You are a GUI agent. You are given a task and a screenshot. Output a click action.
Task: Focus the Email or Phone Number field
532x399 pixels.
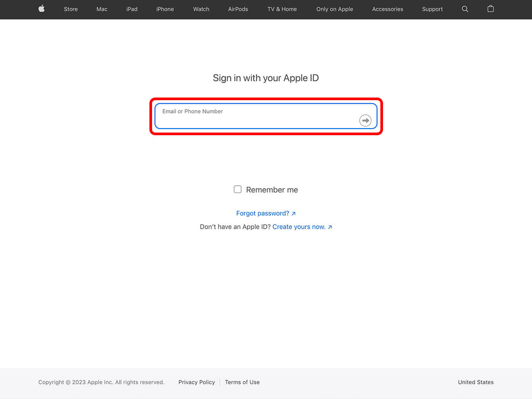tap(257, 117)
